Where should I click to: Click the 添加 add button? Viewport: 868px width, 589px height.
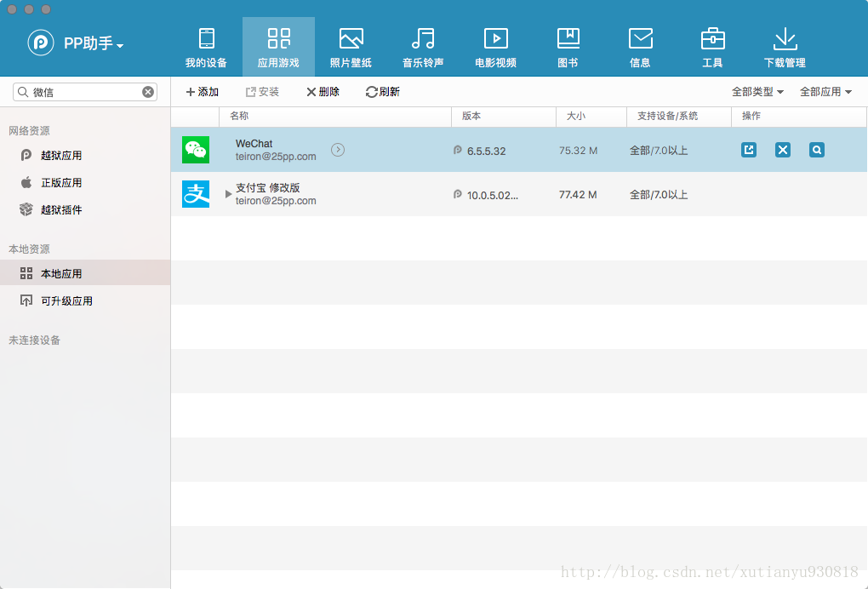tap(202, 92)
